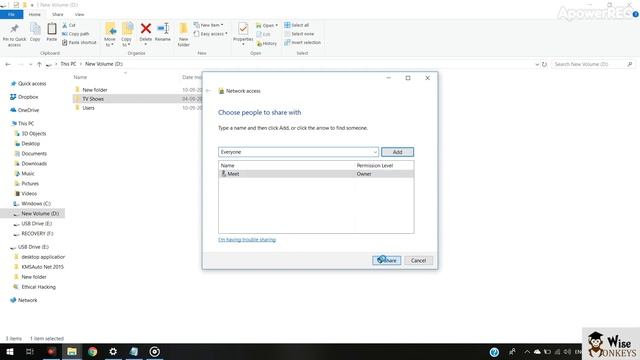Click Paste shortcut in the ribbon

(79, 42)
